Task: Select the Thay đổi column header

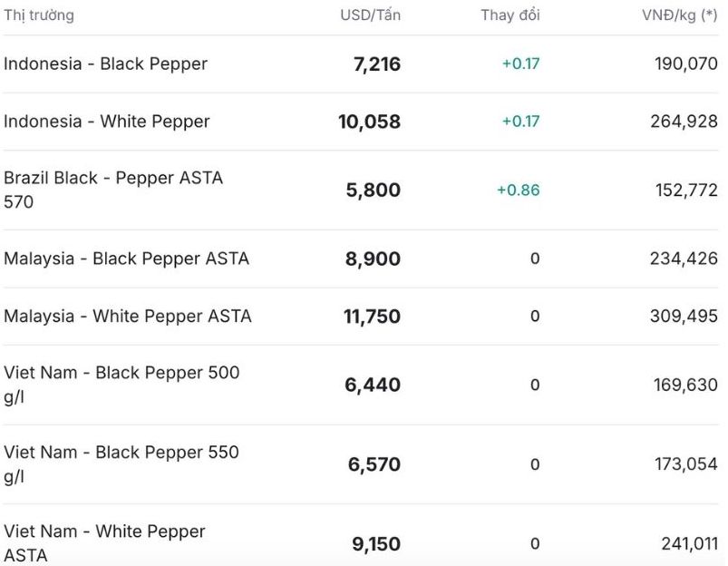Action: tap(510, 15)
